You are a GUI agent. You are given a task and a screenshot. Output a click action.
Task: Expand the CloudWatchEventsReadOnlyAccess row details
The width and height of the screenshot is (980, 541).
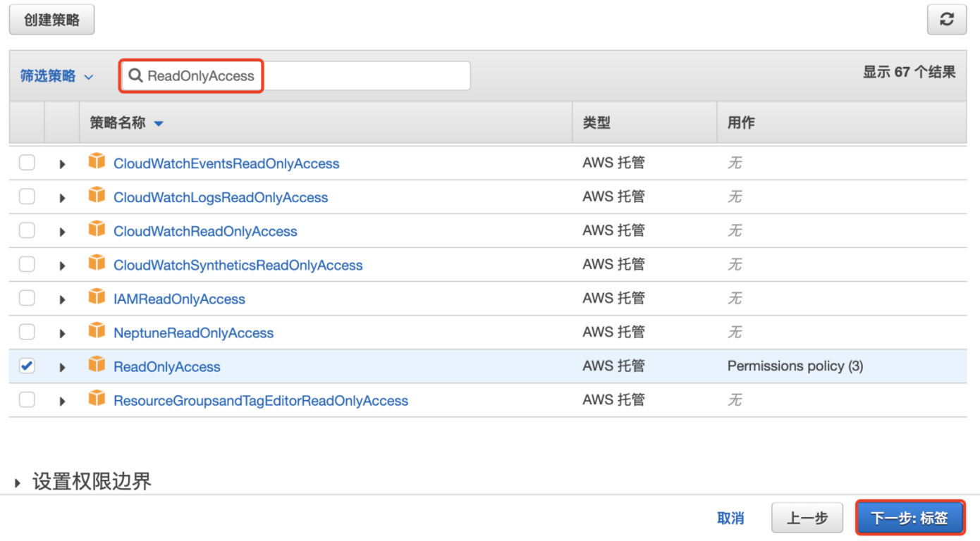(62, 164)
